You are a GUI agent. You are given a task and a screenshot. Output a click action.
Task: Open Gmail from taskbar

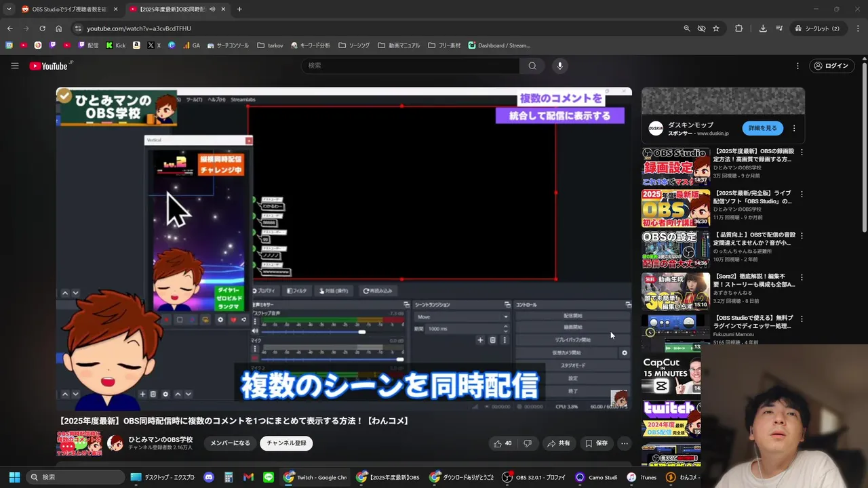click(x=249, y=477)
